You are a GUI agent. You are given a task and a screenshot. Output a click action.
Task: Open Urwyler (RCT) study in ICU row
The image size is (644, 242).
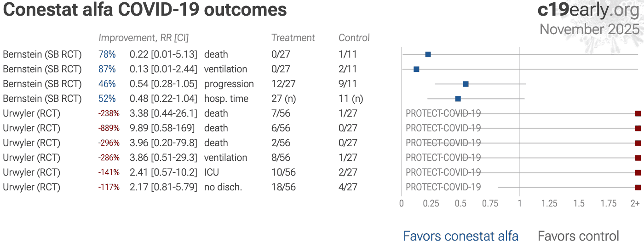31,172
